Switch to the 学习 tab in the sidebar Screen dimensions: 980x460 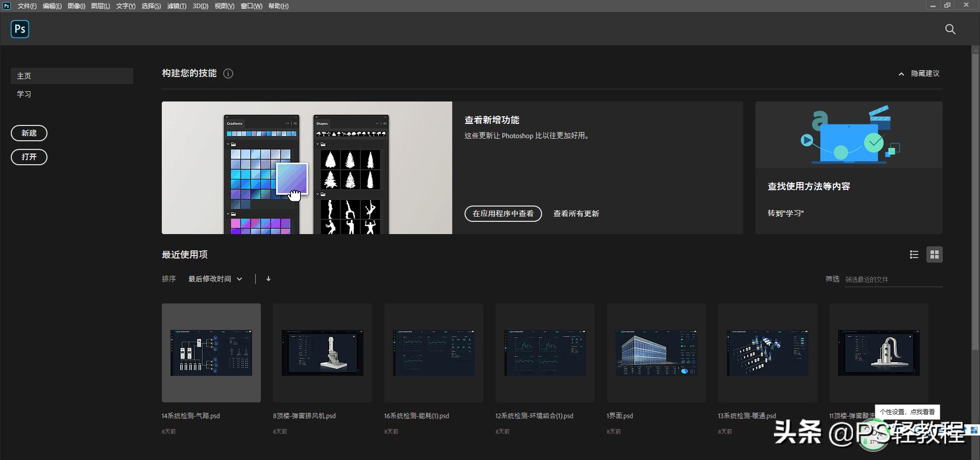point(24,94)
